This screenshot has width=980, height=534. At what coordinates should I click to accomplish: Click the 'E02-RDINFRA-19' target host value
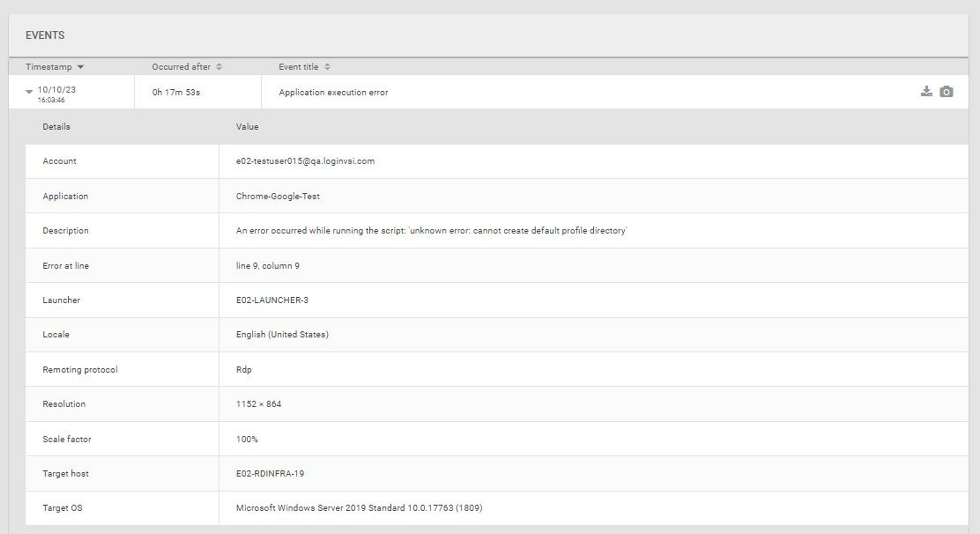270,474
